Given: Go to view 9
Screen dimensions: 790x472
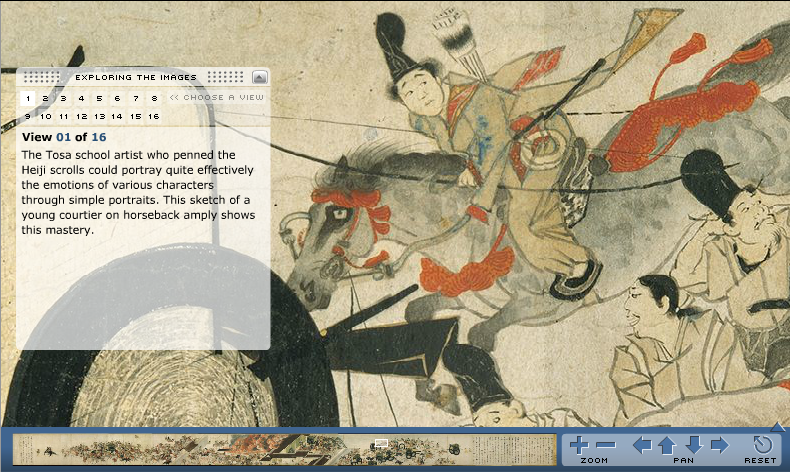Looking at the screenshot, I should [x=28, y=116].
